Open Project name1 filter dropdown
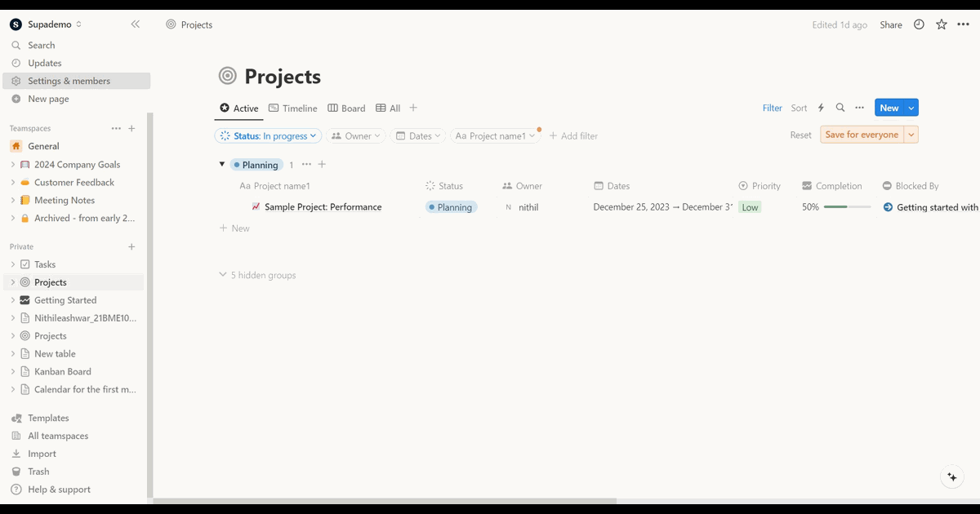 click(496, 136)
